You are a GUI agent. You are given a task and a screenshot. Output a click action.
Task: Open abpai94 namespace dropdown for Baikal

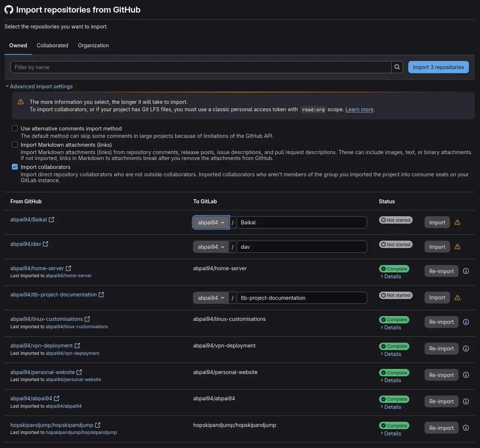pyautogui.click(x=211, y=222)
